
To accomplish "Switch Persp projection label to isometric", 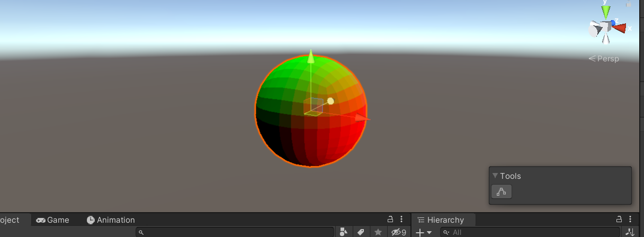I will (x=604, y=59).
